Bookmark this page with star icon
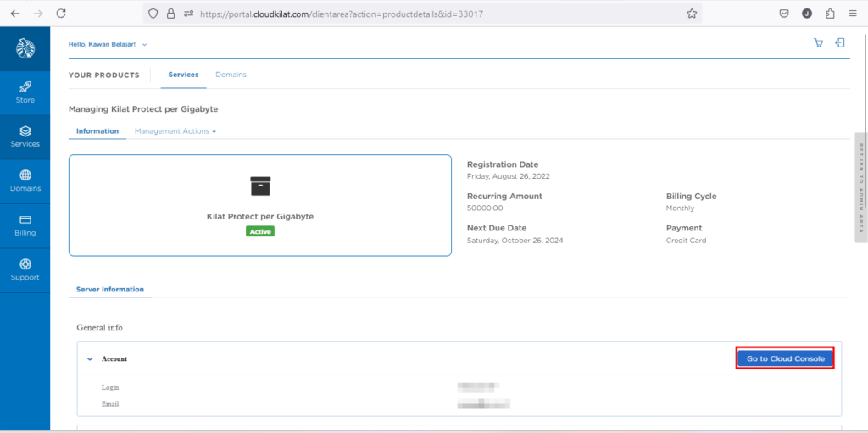Image resolution: width=868 pixels, height=433 pixels. point(692,14)
